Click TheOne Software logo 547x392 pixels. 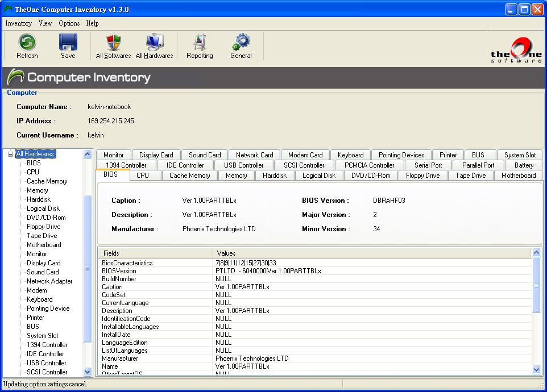(516, 50)
